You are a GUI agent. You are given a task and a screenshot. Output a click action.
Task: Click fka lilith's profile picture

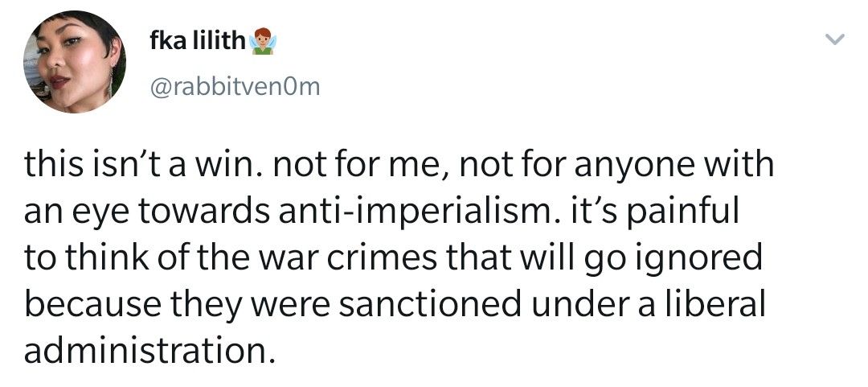76,62
